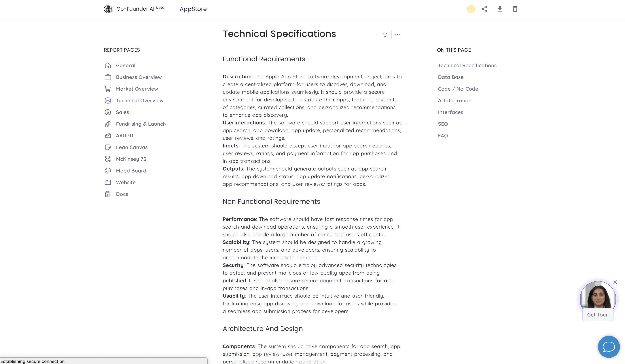Click the trash delete icon
The width and height of the screenshot is (625, 364).
pyautogui.click(x=515, y=9)
